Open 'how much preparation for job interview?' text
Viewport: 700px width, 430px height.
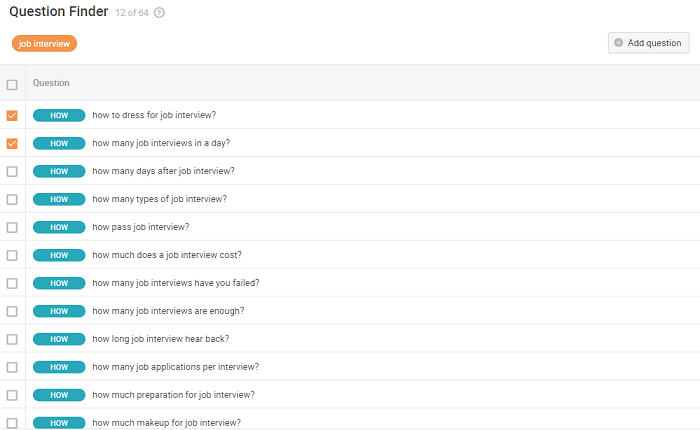pyautogui.click(x=173, y=395)
